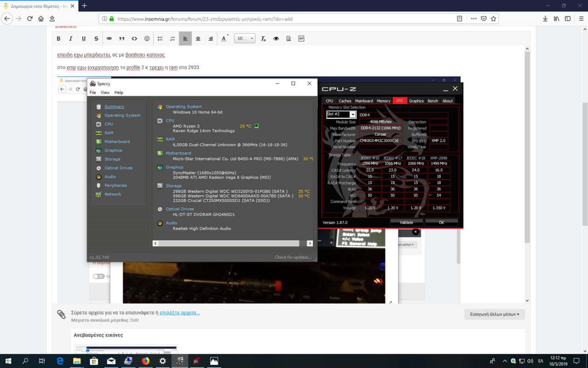Align text to the right
This screenshot has width=588, height=368.
point(211,39)
